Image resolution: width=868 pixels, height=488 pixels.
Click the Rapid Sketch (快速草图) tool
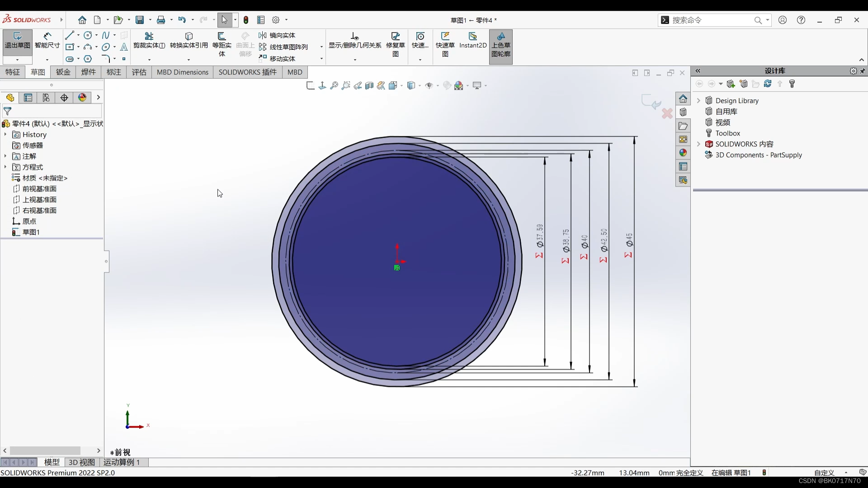coord(445,44)
